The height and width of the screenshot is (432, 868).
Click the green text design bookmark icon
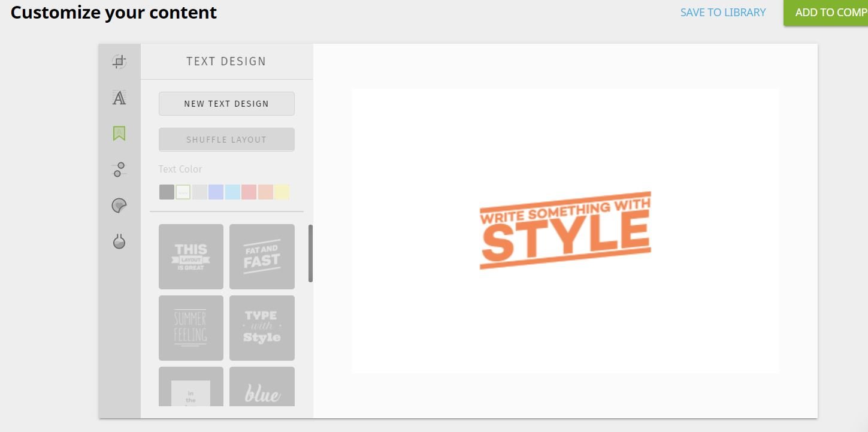119,134
